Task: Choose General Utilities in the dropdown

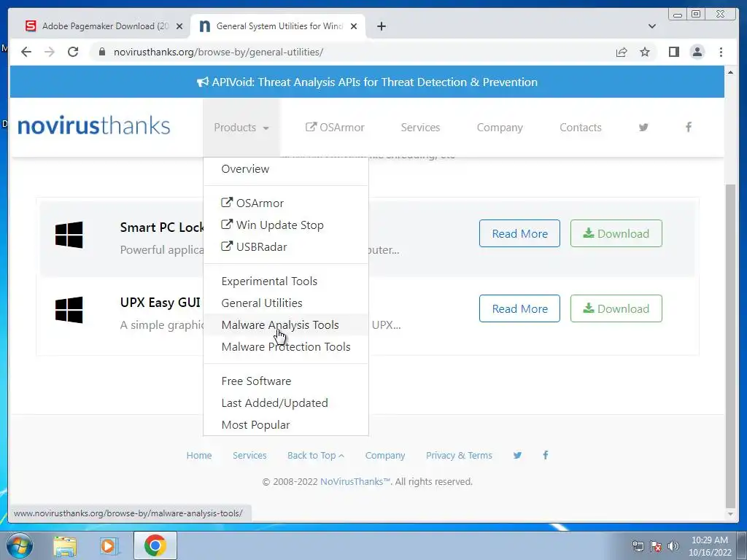Action: pos(286,303)
